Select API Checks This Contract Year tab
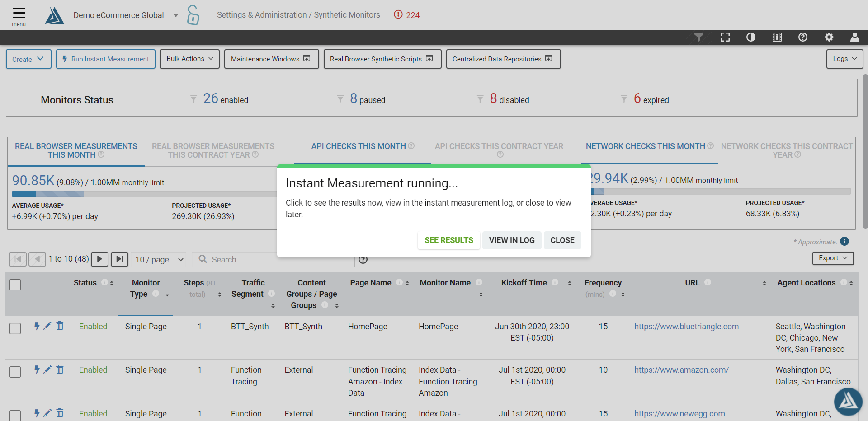 499,150
